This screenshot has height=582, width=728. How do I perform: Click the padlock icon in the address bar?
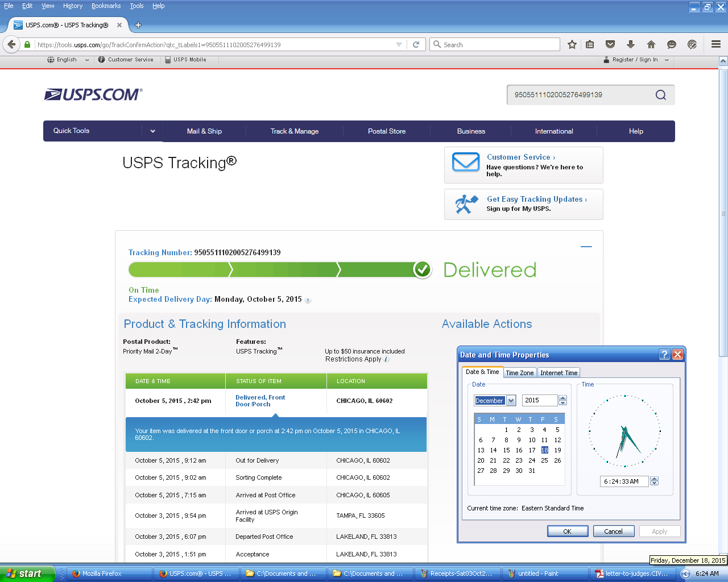coord(27,44)
